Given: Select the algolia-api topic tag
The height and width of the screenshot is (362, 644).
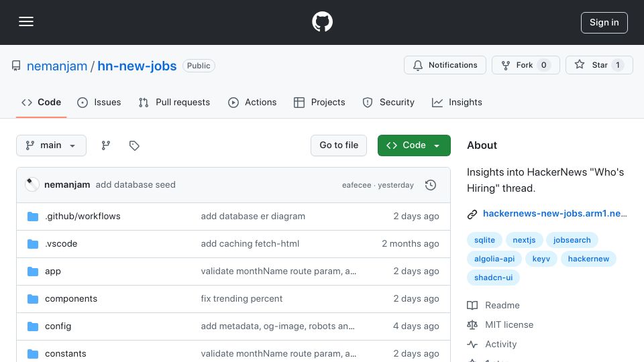Looking at the screenshot, I should pos(494,259).
